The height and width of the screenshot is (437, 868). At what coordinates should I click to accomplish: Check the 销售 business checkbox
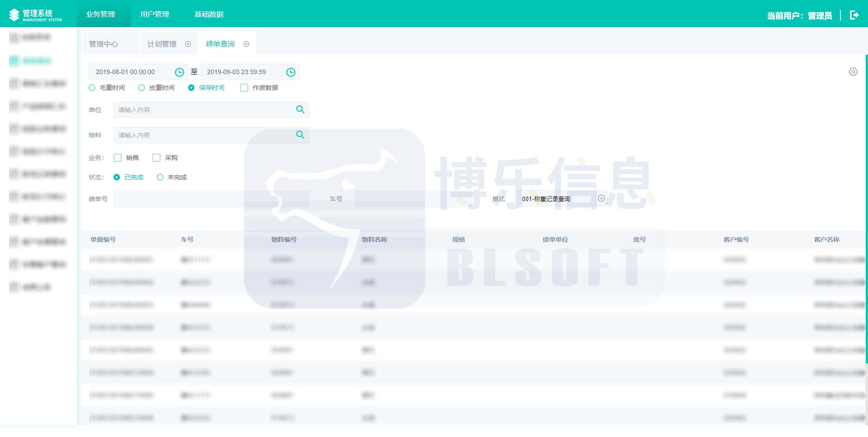[118, 158]
